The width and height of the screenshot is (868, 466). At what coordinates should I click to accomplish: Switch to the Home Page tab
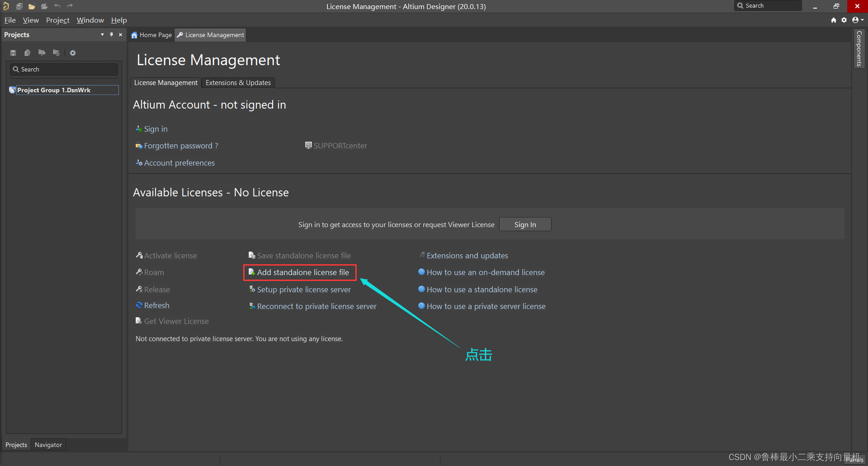click(151, 35)
